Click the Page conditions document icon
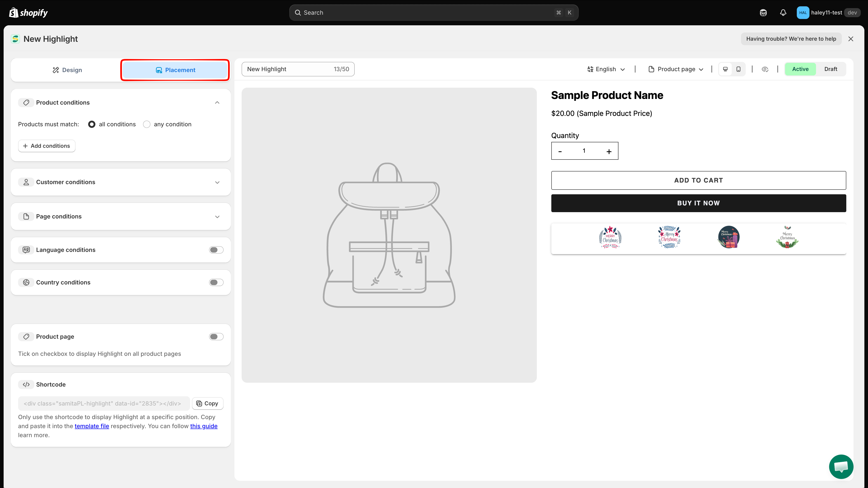This screenshot has width=868, height=488. click(x=26, y=217)
